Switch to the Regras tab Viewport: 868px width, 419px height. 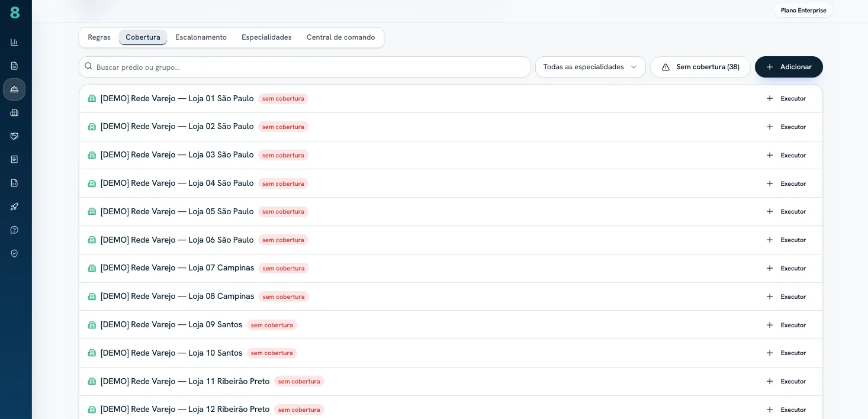pos(99,37)
